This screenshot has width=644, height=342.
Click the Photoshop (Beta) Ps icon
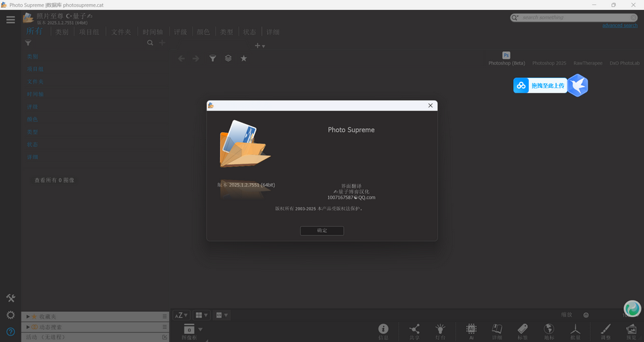coord(506,55)
